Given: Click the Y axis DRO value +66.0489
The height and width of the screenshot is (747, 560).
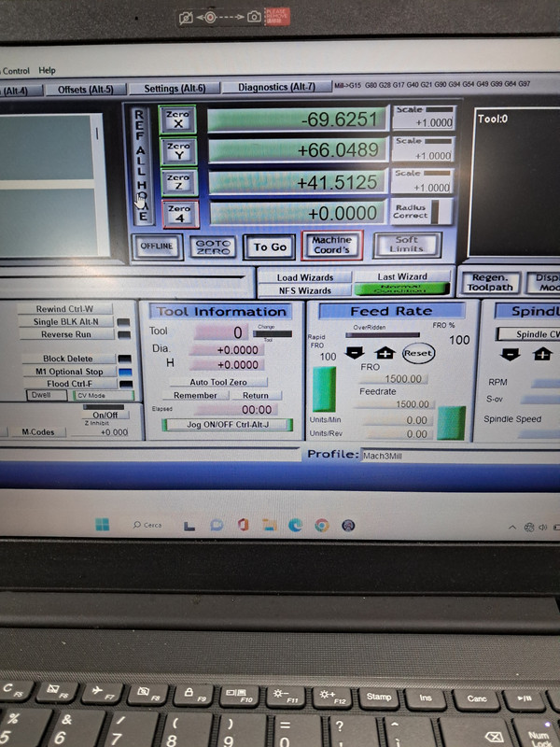Looking at the screenshot, I should click(298, 150).
